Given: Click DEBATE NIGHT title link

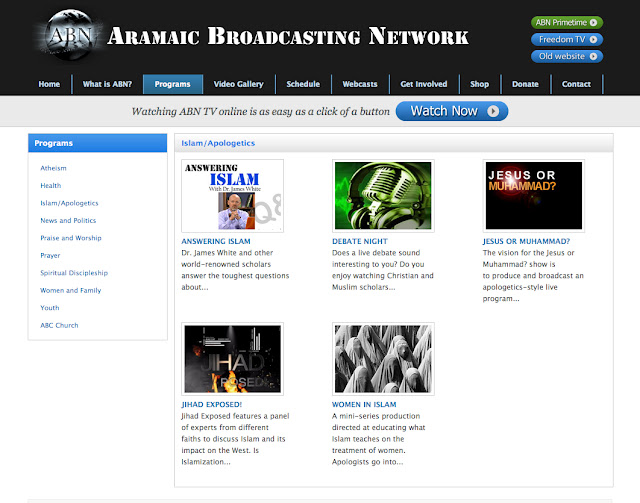Looking at the screenshot, I should (360, 241).
